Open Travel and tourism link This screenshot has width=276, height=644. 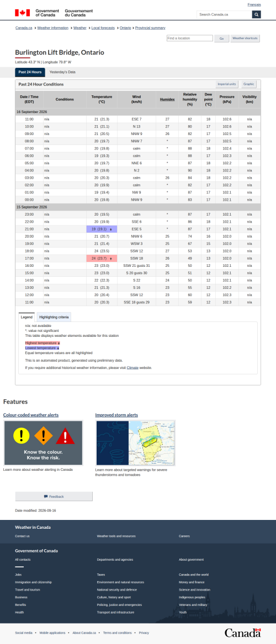tap(28, 589)
